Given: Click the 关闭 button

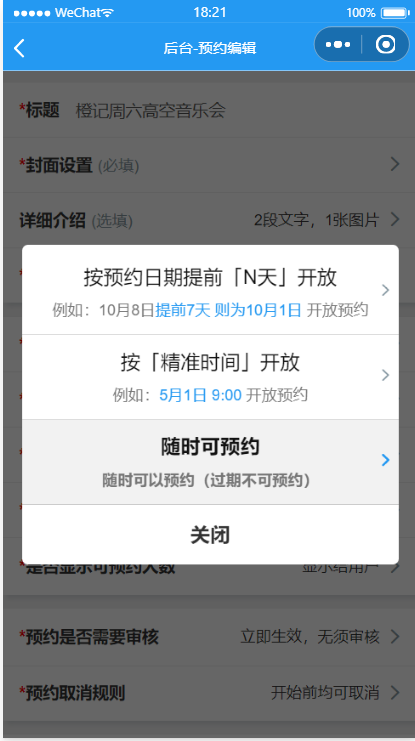Looking at the screenshot, I should pyautogui.click(x=210, y=534).
